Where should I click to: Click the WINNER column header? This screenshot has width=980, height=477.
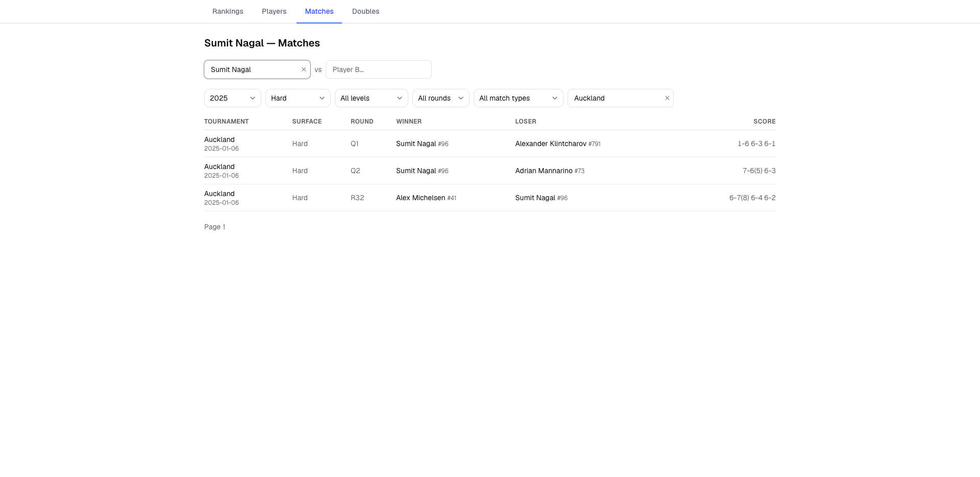409,122
